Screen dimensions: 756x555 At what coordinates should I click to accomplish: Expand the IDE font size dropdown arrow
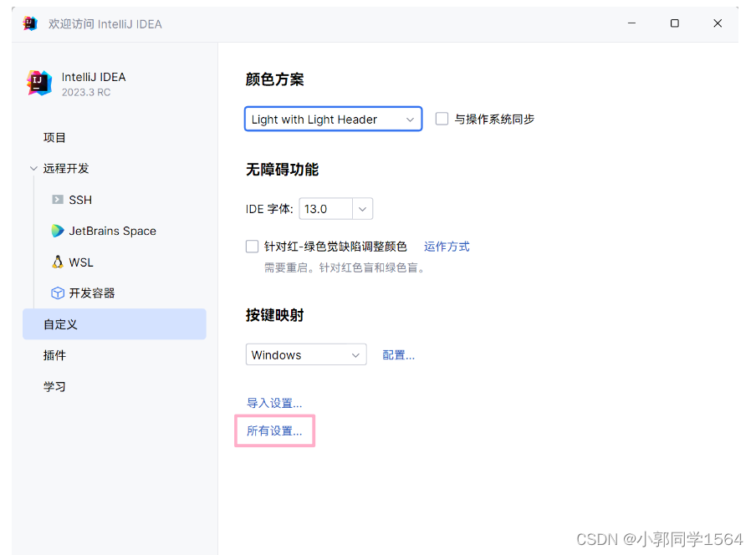click(363, 209)
